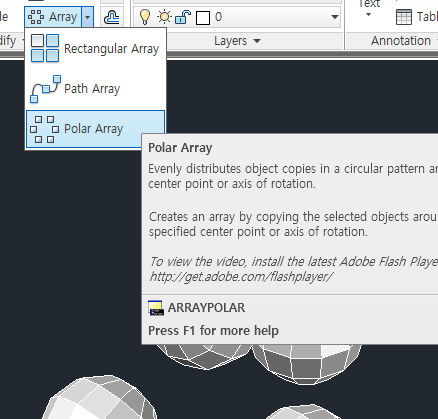
Task: Click the faceted sphere at bottom left
Action: (x=99, y=397)
